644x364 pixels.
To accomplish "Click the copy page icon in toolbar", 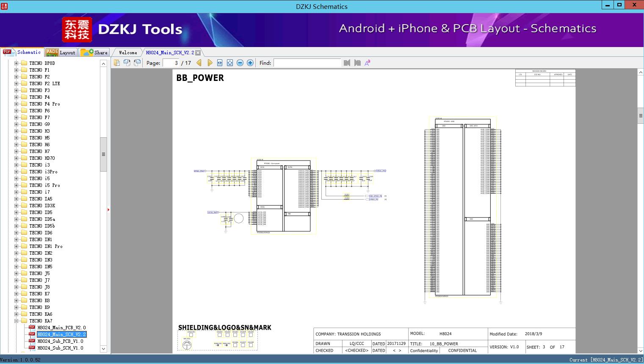I will 117,63.
